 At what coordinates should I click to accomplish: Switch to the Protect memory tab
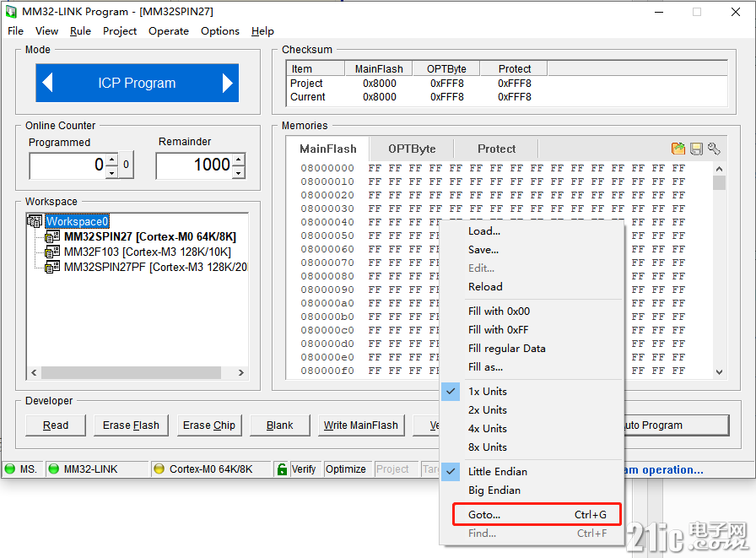tap(496, 149)
